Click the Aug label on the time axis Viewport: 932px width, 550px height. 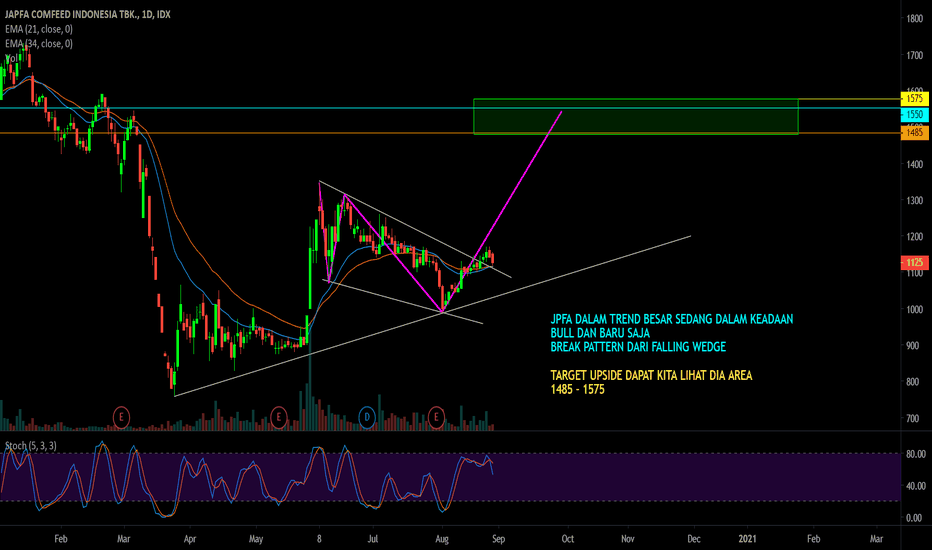tap(442, 539)
